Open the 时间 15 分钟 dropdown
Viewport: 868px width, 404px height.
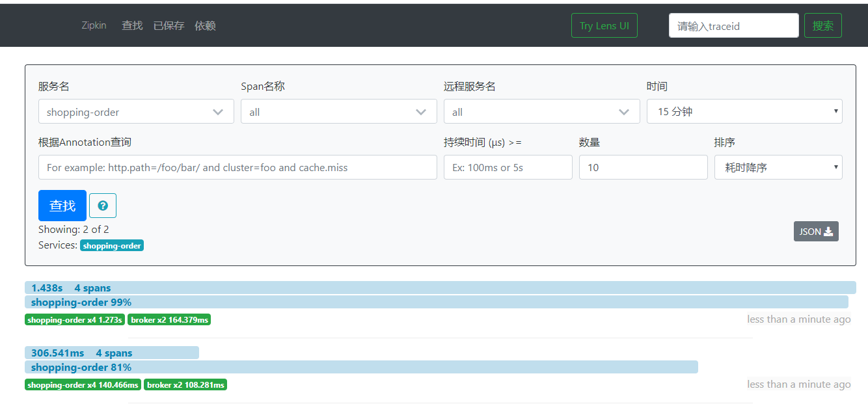(744, 111)
